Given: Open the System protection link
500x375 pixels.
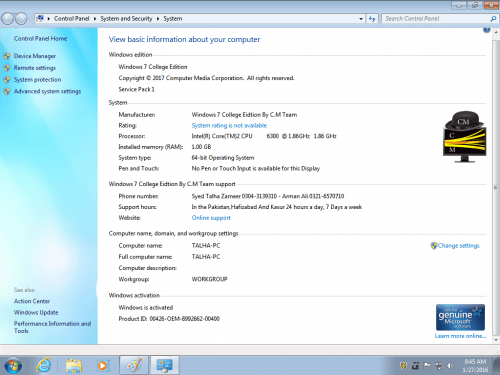Looking at the screenshot, I should [37, 79].
